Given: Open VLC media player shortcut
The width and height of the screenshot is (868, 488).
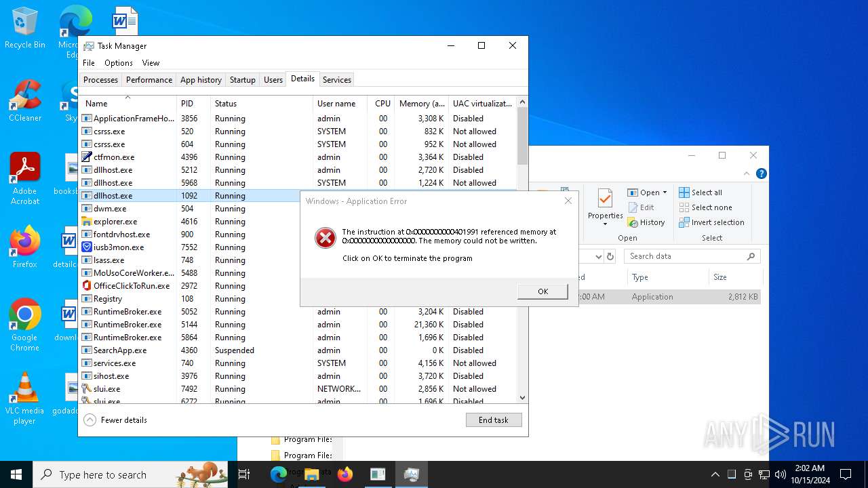Looking at the screenshot, I should point(25,399).
